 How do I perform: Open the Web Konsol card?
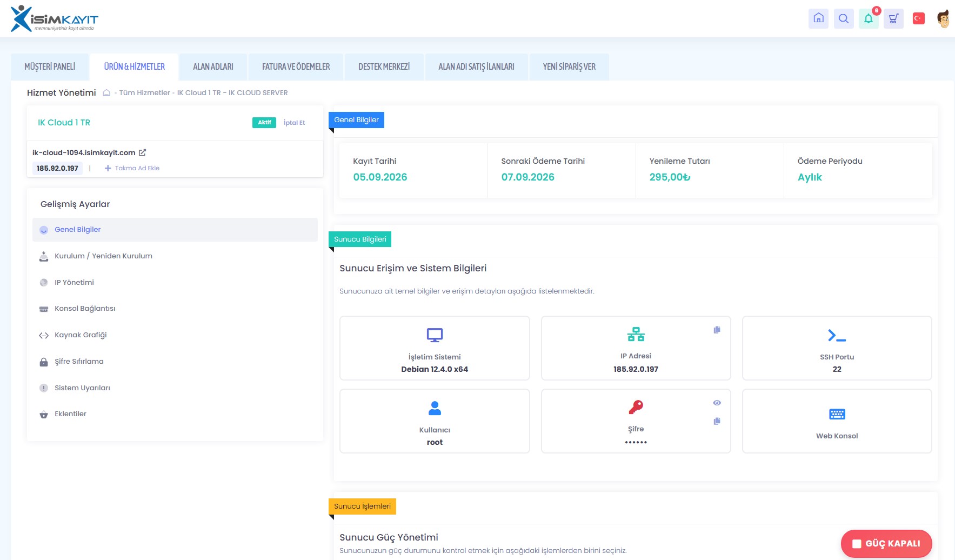coord(837,421)
